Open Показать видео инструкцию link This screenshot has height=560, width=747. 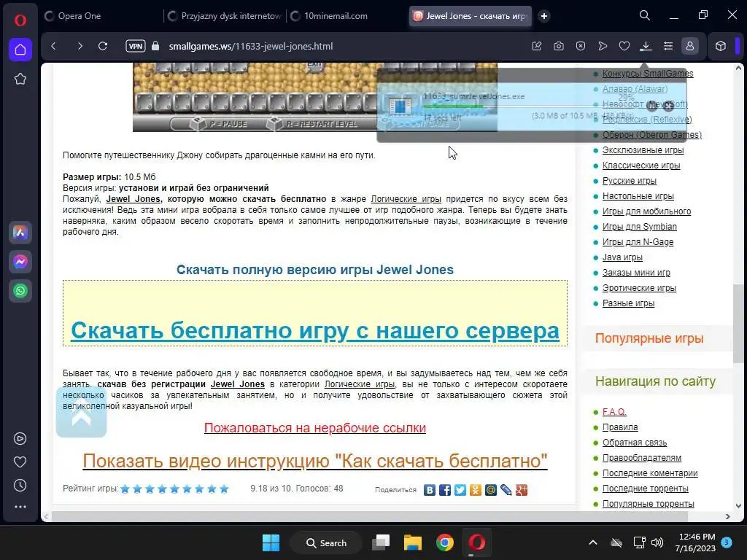point(315,461)
